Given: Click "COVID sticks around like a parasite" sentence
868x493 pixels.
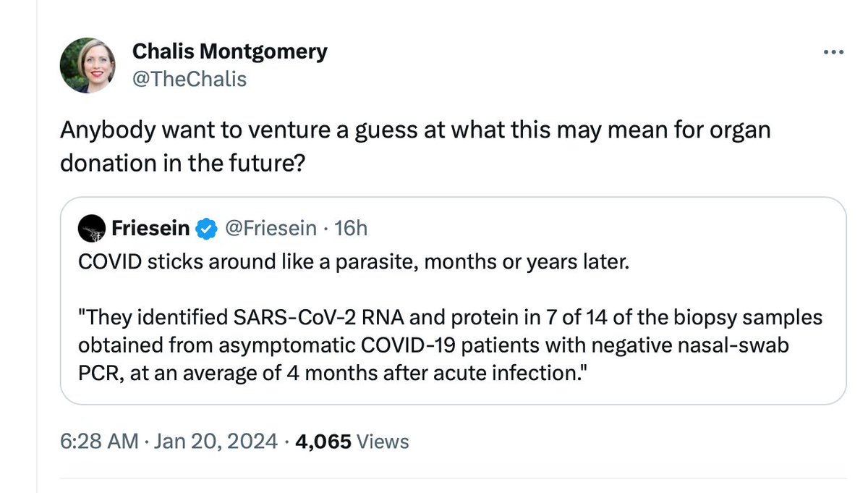Looking at the screenshot, I should (354, 261).
